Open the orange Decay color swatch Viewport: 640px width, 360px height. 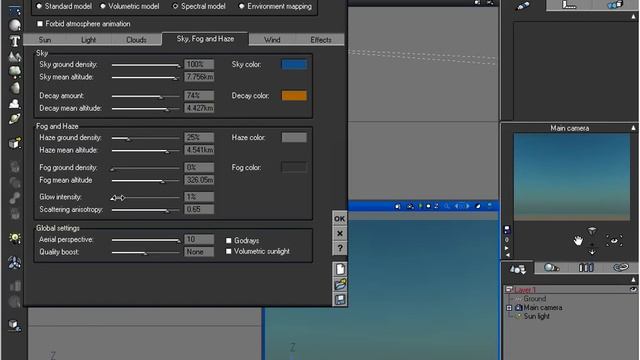coord(294,96)
